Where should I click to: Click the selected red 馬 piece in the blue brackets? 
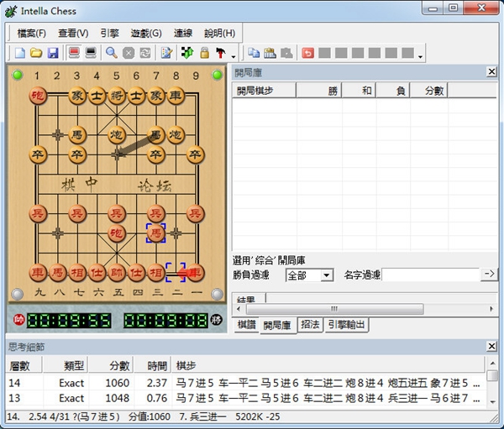point(156,233)
